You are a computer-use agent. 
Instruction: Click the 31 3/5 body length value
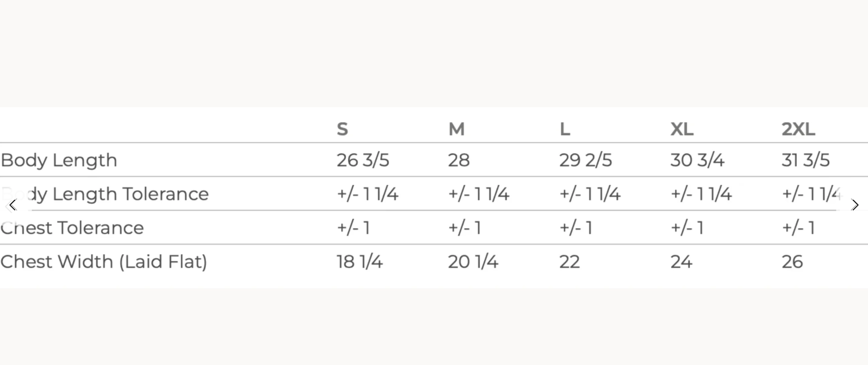pos(805,160)
